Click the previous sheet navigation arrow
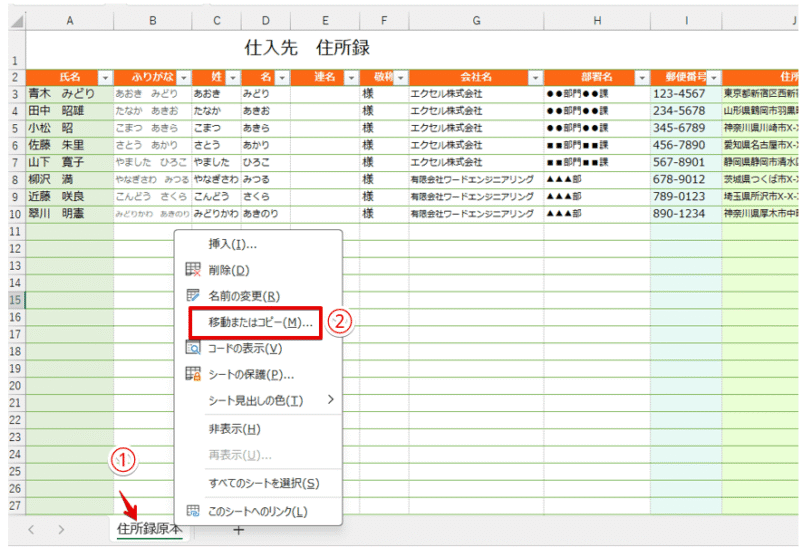Viewport: 812px width, 547px height. point(32,529)
